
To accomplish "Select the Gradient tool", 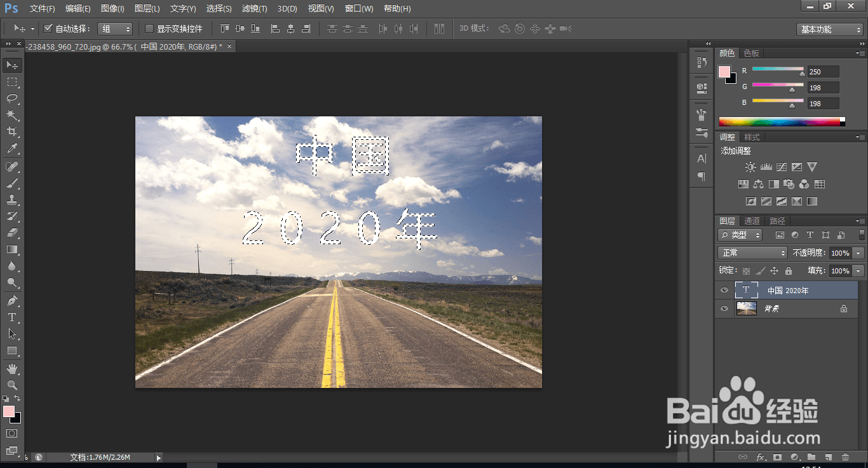I will (12, 249).
